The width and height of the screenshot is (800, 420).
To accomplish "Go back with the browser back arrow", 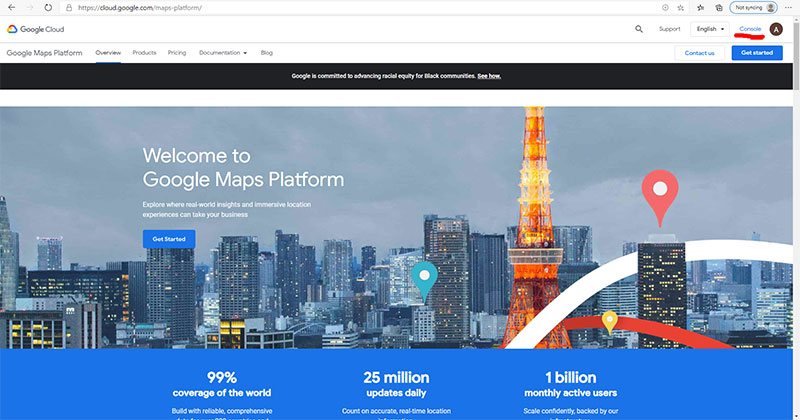I will [11, 8].
